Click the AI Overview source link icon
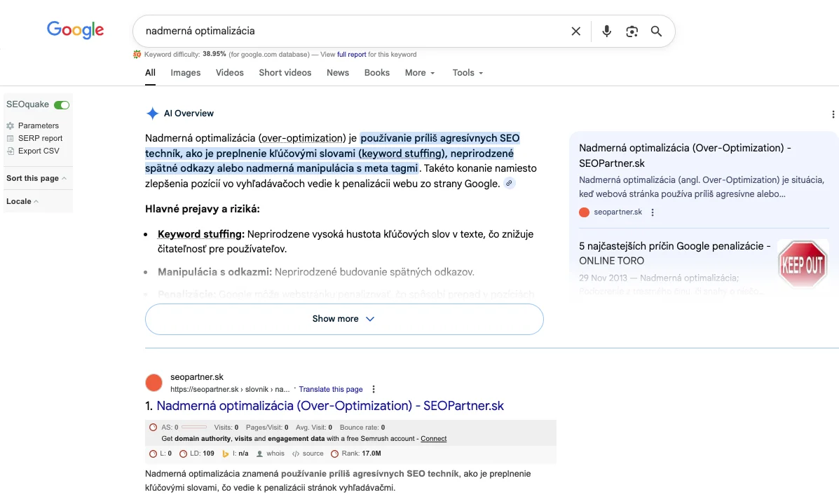This screenshot has height=504, width=839. [x=510, y=184]
